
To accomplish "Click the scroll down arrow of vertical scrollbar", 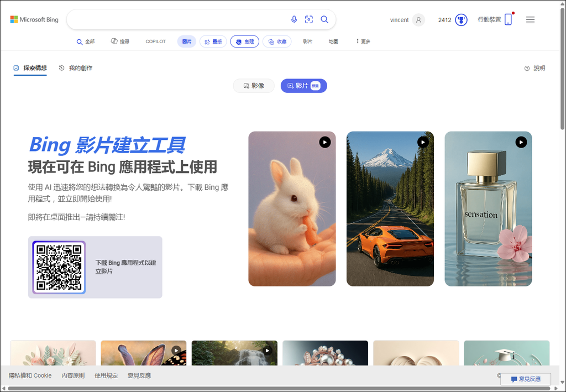I will (x=562, y=382).
